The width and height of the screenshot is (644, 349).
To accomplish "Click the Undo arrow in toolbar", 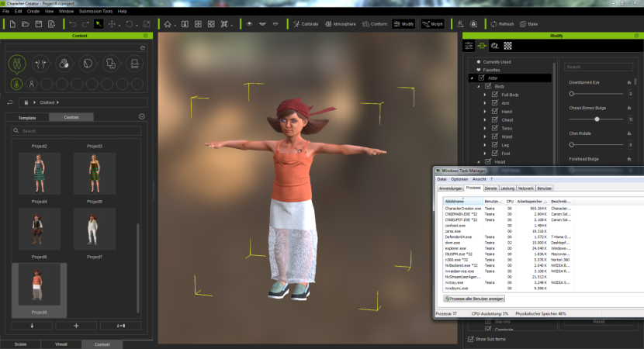I will 71,24.
